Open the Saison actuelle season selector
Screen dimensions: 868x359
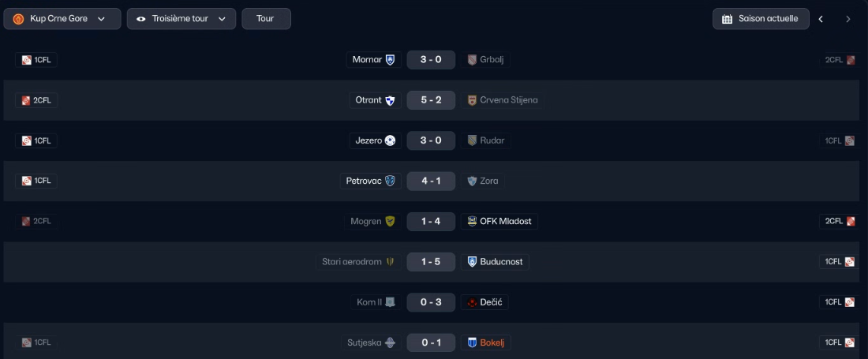pos(761,19)
